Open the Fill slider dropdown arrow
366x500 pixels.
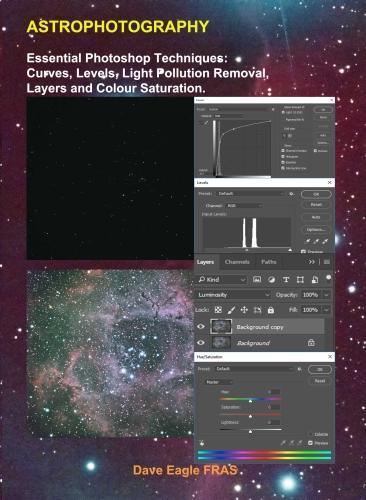click(x=326, y=310)
